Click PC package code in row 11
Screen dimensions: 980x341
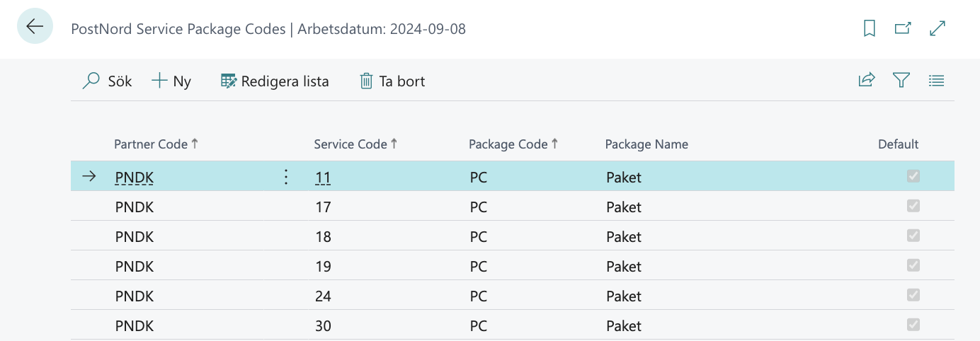(x=479, y=178)
